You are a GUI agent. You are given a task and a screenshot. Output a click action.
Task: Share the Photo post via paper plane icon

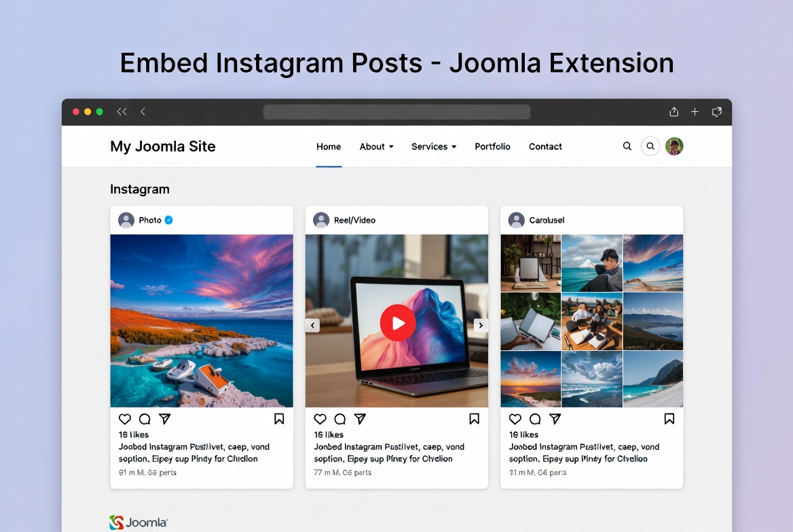point(165,419)
